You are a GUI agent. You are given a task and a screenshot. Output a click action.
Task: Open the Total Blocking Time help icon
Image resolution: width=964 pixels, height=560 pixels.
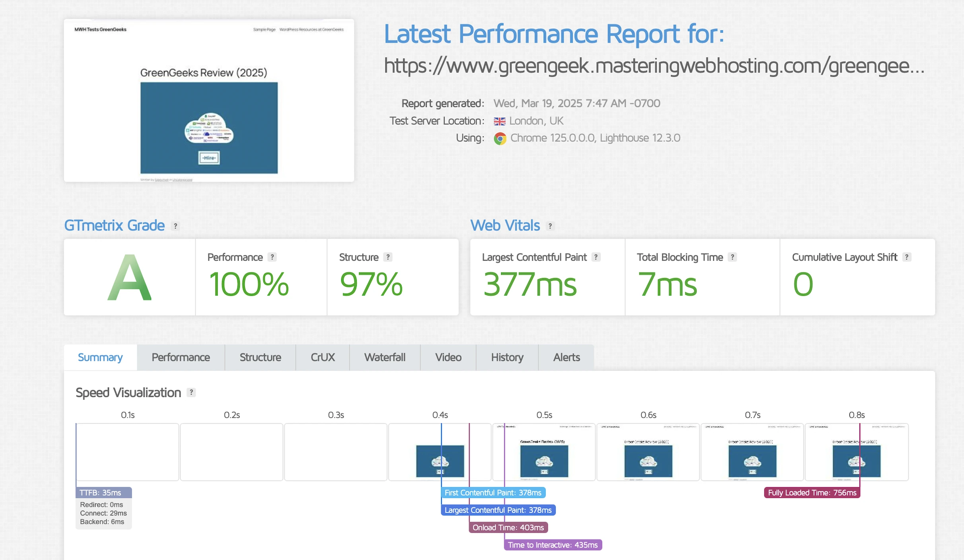coord(732,257)
